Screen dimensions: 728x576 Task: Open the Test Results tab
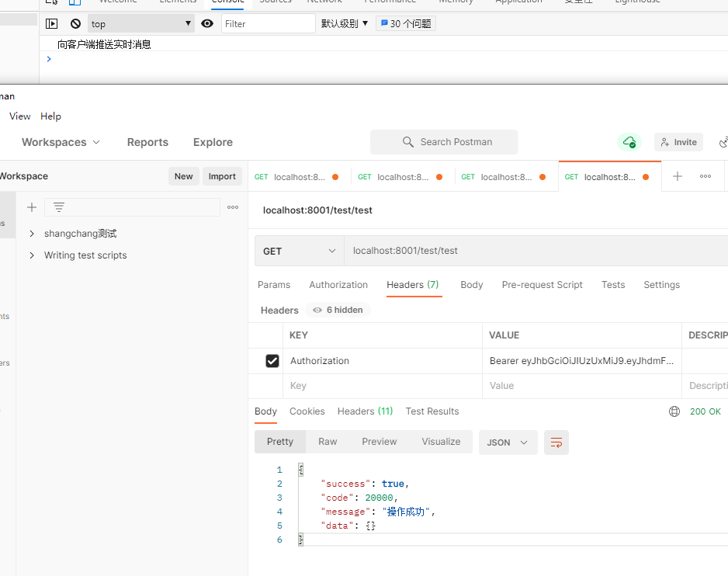click(432, 411)
